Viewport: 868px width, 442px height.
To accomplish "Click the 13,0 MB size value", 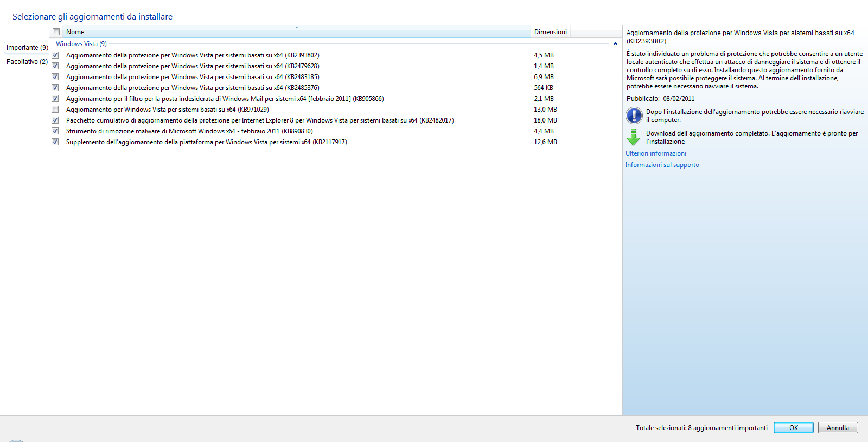I will 545,110.
